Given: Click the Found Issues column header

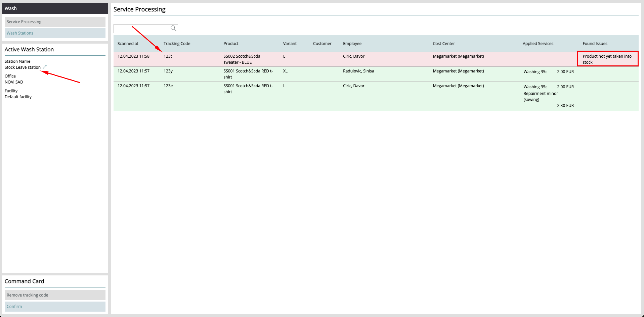Looking at the screenshot, I should pyautogui.click(x=595, y=44).
